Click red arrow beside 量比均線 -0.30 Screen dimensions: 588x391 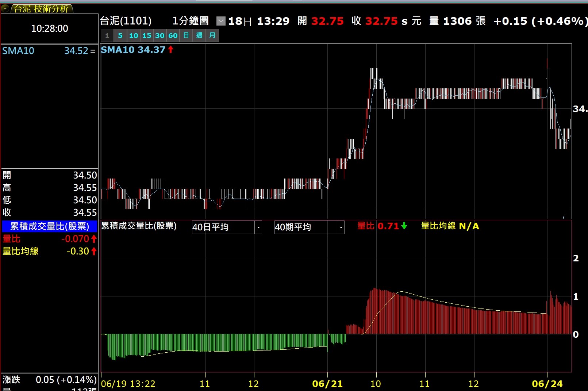pyautogui.click(x=94, y=252)
